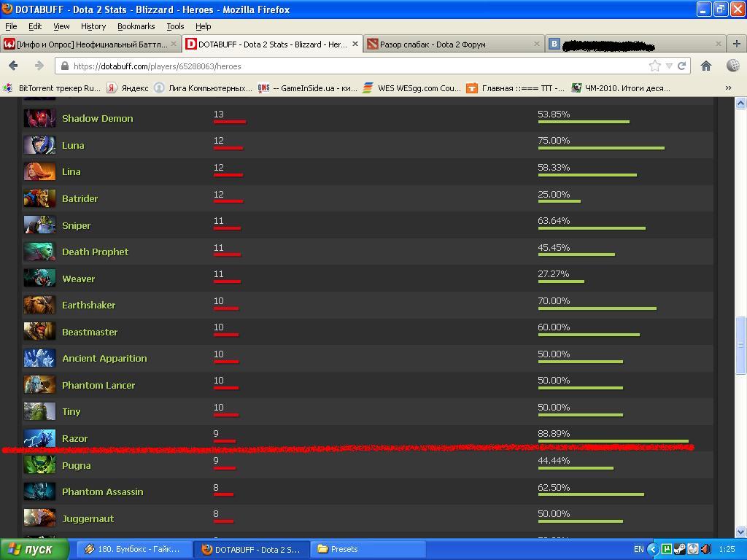
Task: Expand hidden tray icons arrow
Action: tap(653, 549)
